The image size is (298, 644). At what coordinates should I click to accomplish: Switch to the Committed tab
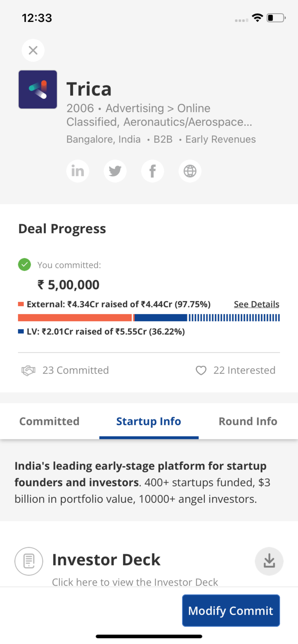pyautogui.click(x=50, y=421)
